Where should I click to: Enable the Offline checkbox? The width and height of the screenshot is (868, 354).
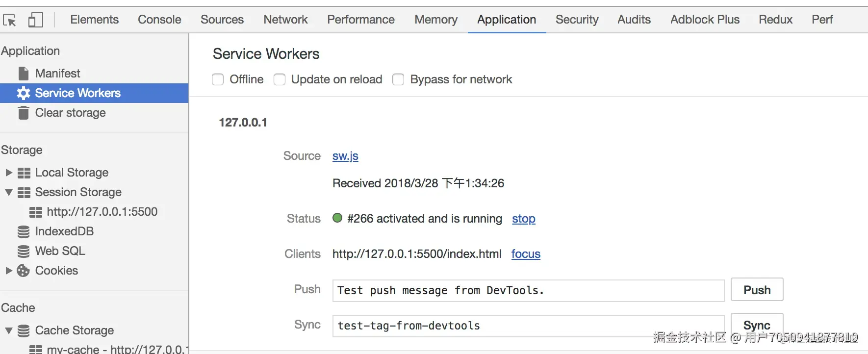tap(218, 79)
